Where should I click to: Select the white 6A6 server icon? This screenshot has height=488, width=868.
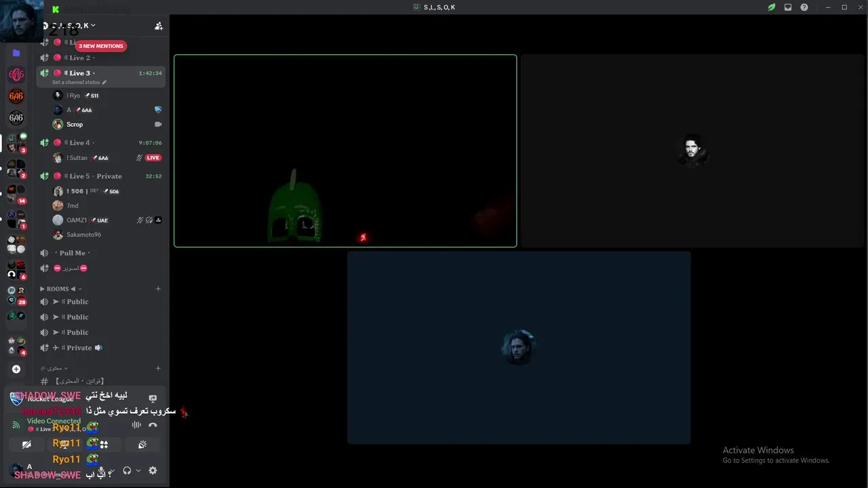(16, 118)
